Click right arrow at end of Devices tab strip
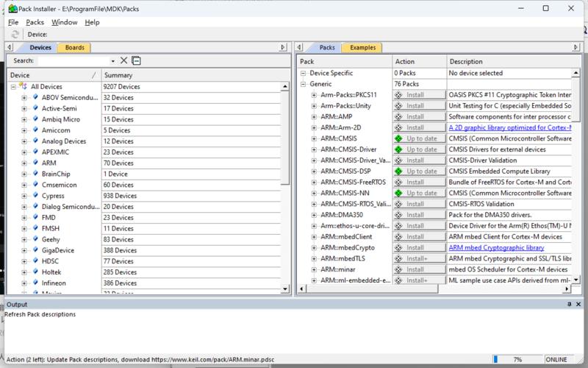 [x=284, y=47]
